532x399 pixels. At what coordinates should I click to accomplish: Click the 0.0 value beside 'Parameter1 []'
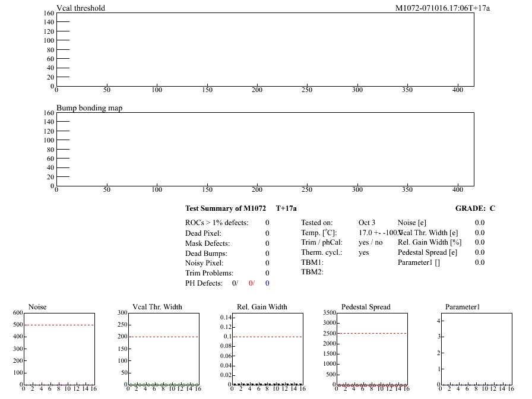(x=480, y=262)
